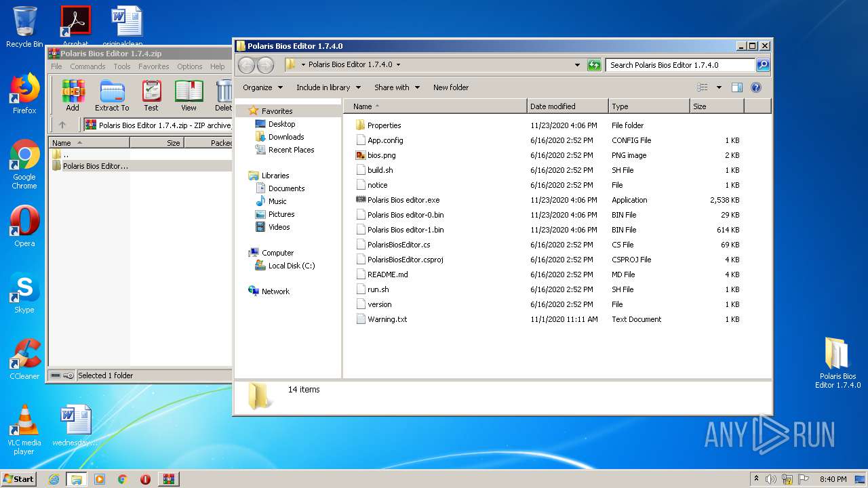Click the clock in system tray
Screen dimensions: 868x488
(x=833, y=479)
